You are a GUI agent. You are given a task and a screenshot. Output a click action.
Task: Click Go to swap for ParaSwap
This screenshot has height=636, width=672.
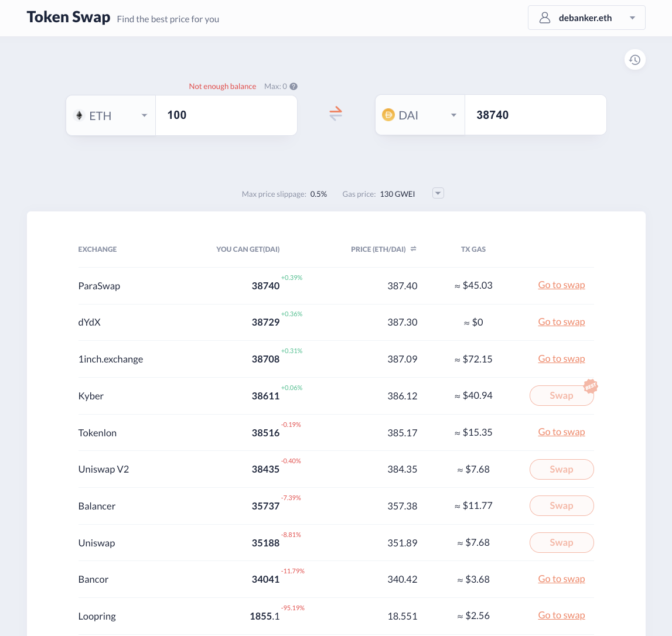click(x=561, y=285)
